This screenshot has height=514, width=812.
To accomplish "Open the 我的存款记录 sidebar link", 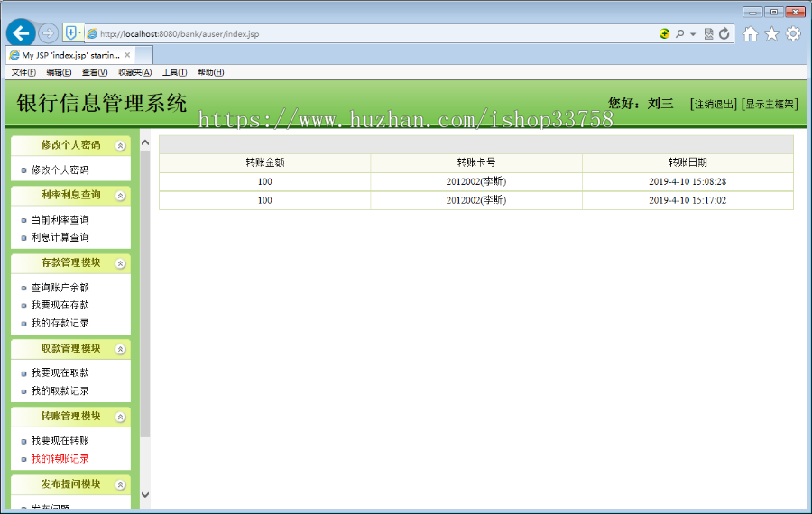I will (60, 324).
